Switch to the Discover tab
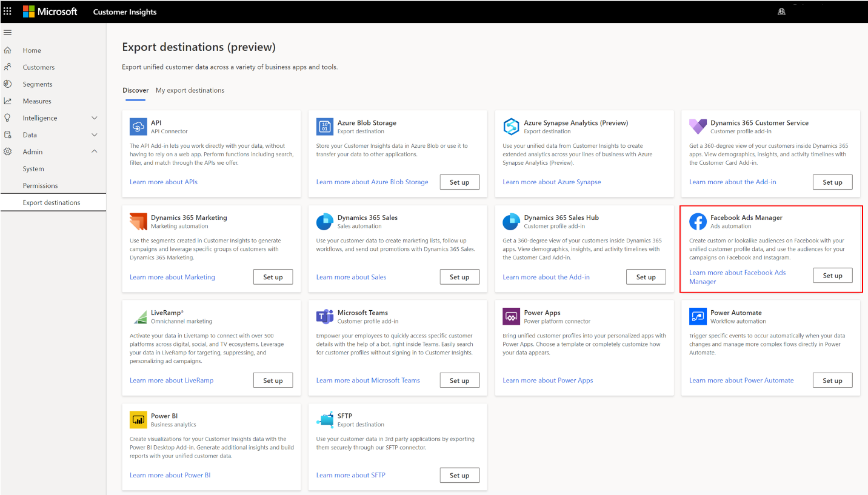Viewport: 868px width, 495px height. tap(135, 90)
